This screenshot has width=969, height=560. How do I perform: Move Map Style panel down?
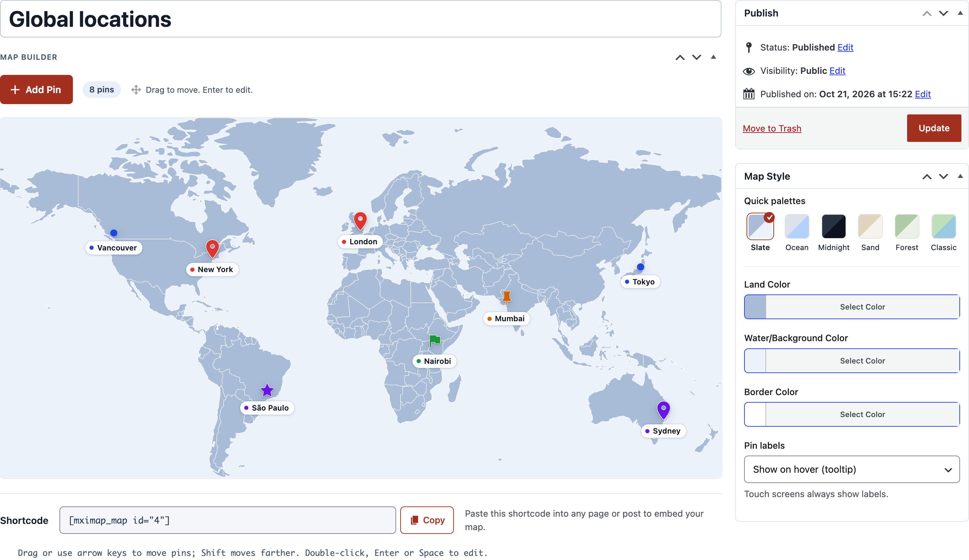(x=943, y=177)
